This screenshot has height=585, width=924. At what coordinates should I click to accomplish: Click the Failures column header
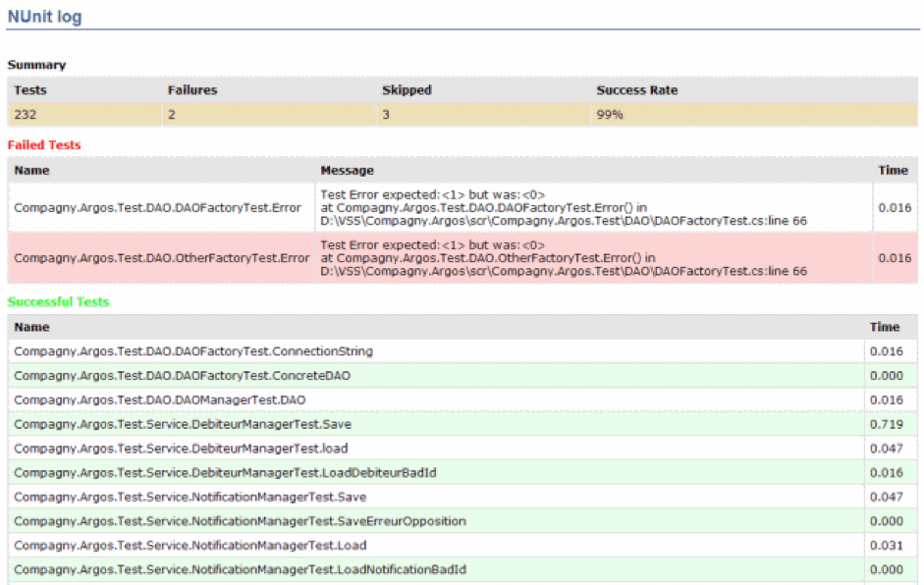[192, 90]
